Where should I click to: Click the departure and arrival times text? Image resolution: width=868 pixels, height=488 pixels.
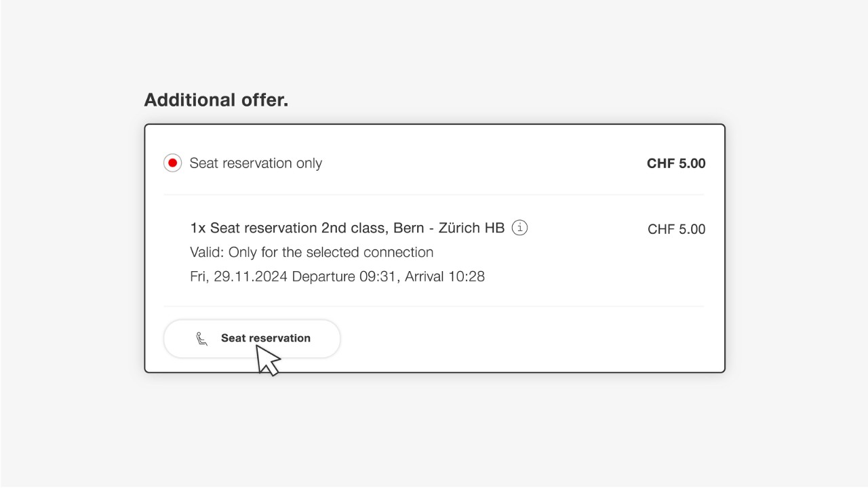337,276
